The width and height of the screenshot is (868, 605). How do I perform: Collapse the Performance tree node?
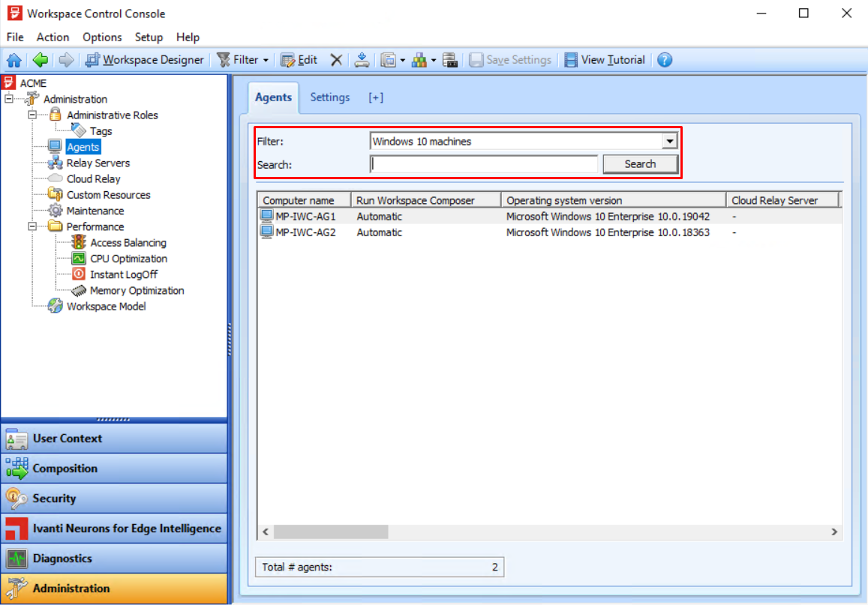(x=32, y=226)
